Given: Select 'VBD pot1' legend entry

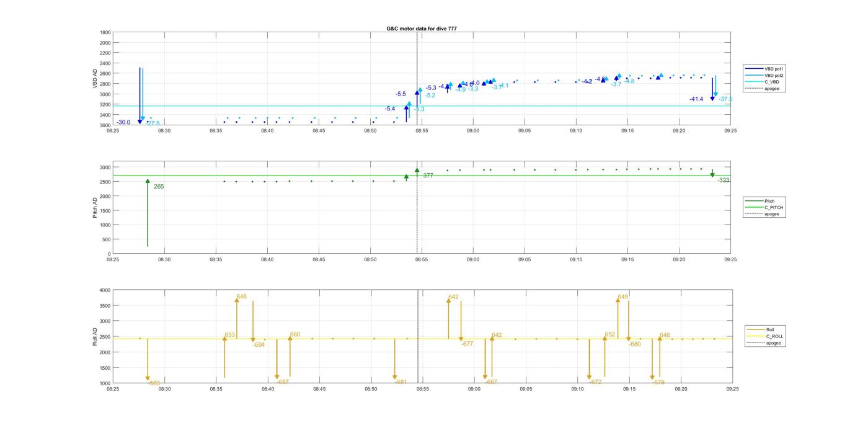Looking at the screenshot, I should pyautogui.click(x=775, y=69).
